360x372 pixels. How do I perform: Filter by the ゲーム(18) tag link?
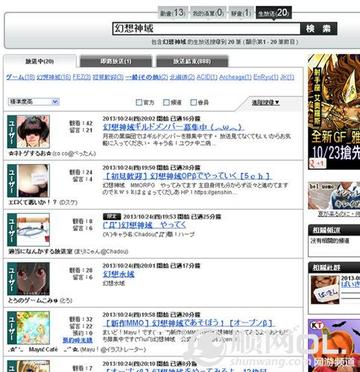20,77
